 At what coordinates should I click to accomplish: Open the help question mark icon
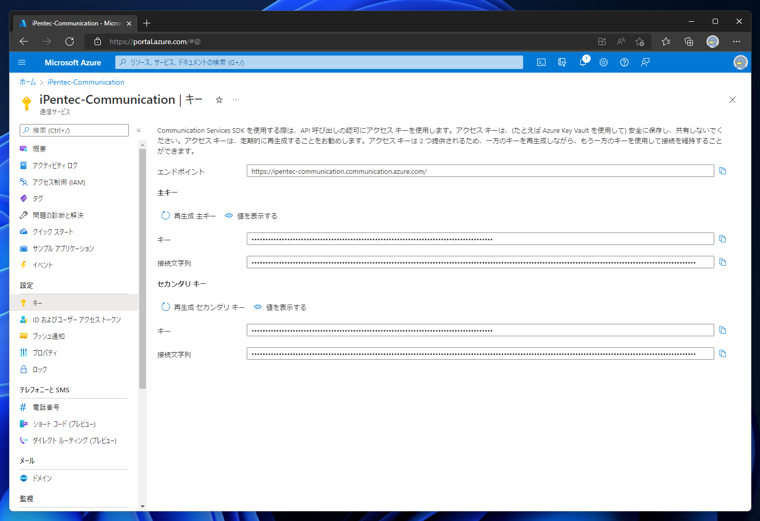(624, 63)
